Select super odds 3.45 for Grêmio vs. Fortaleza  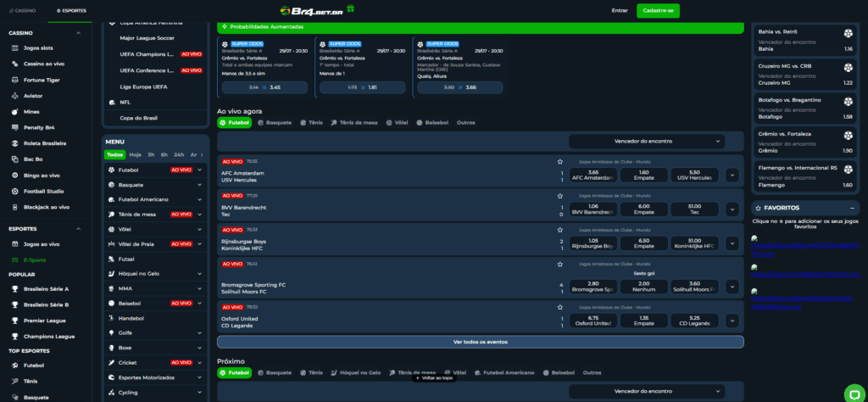tap(264, 87)
